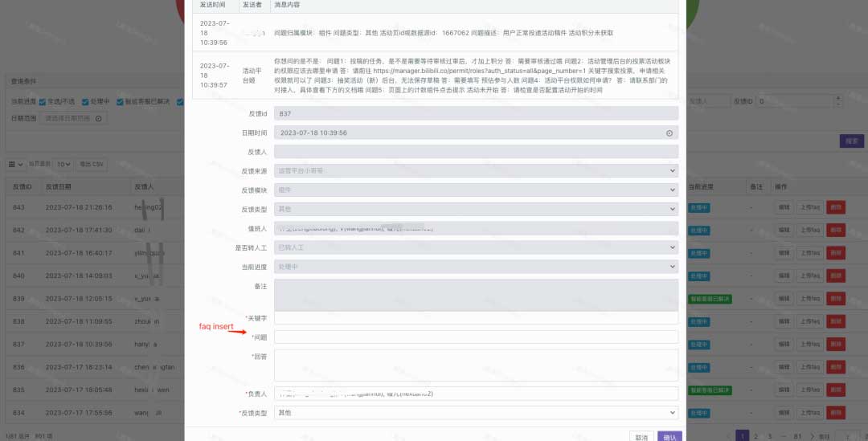
Task: Click 智能客服已解决 status tag in row 835
Action: coord(710,390)
